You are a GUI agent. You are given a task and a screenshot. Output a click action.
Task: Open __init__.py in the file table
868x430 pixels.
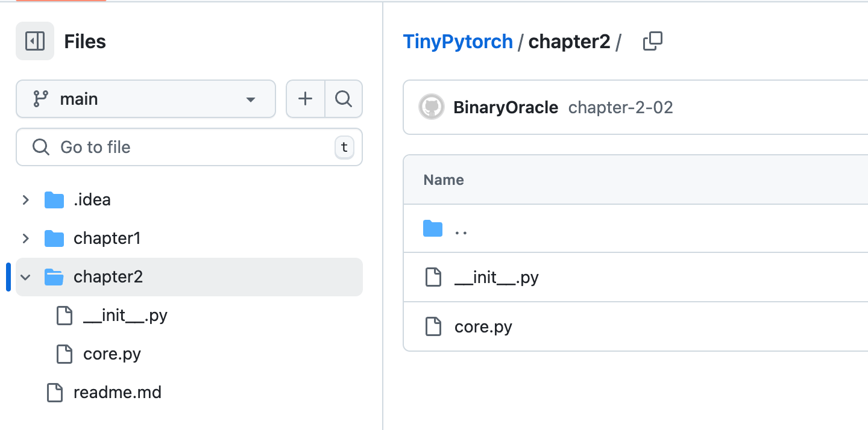(x=497, y=278)
